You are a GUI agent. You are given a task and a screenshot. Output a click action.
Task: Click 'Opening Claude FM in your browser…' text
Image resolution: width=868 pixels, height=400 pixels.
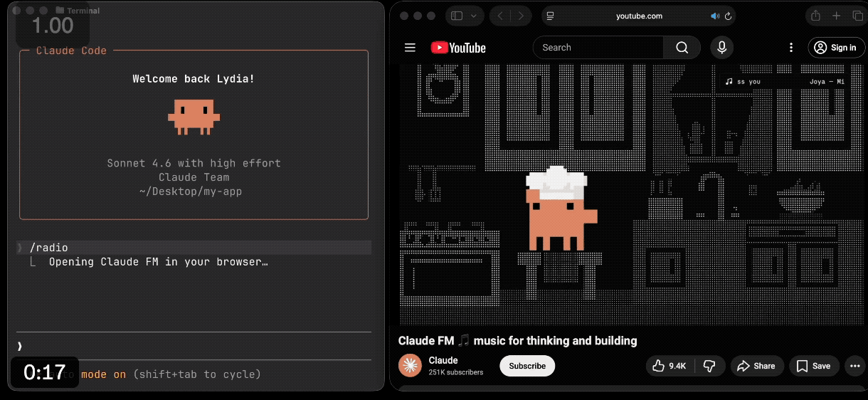pos(158,262)
